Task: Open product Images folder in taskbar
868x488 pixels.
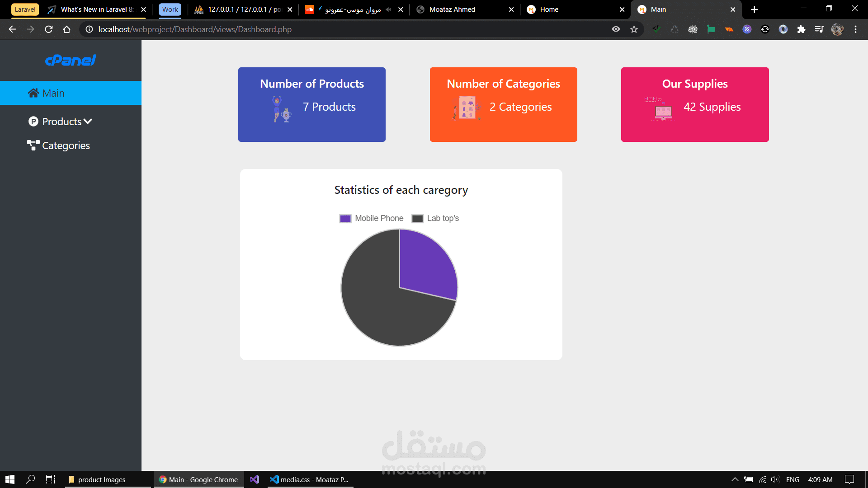Action: click(108, 479)
